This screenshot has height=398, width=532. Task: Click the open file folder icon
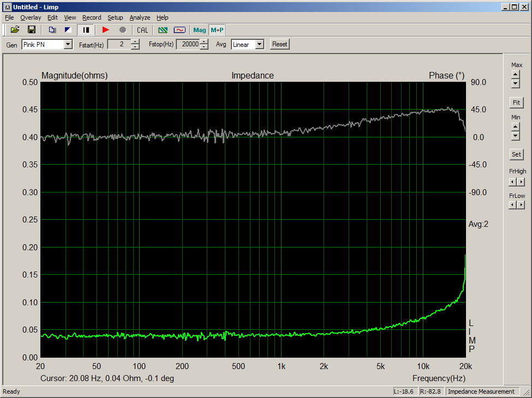pos(15,30)
